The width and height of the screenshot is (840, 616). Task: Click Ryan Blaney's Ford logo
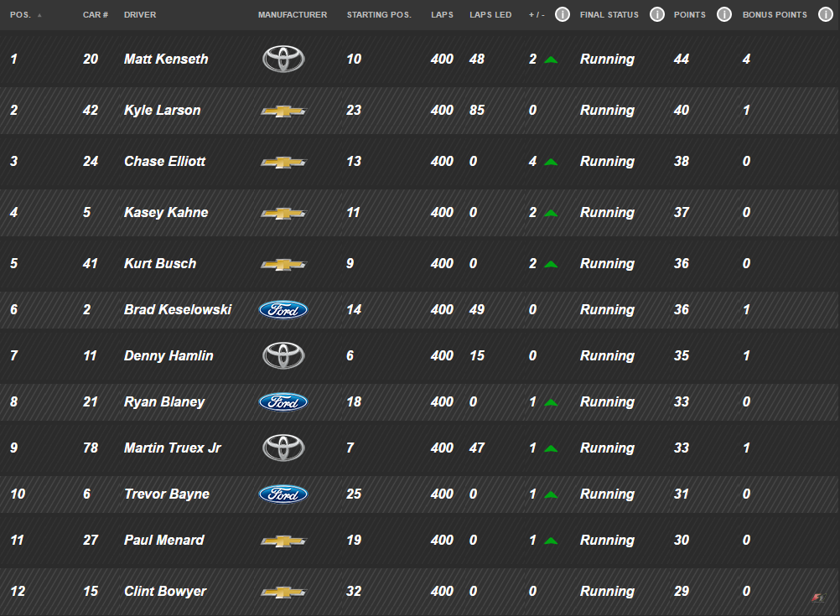coord(283,402)
